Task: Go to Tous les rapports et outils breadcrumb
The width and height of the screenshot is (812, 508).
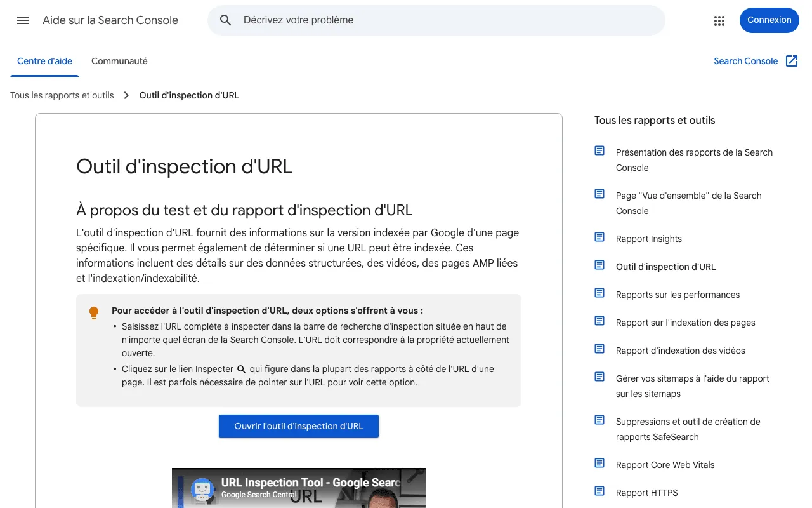Action: tap(62, 95)
